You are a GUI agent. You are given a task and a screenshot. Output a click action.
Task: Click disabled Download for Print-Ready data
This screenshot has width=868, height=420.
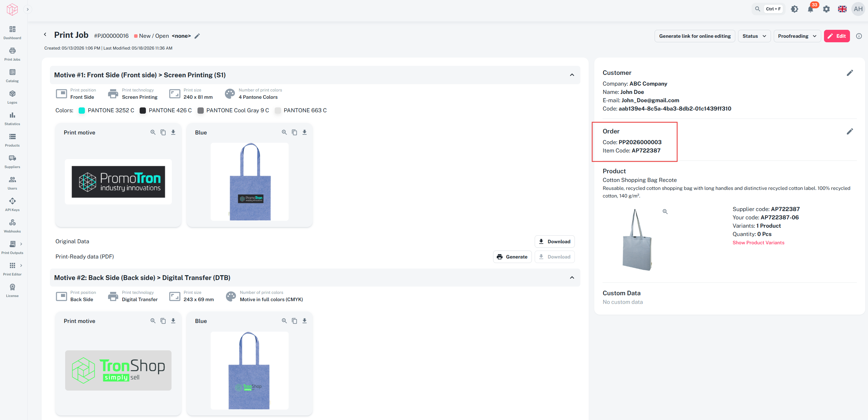554,257
